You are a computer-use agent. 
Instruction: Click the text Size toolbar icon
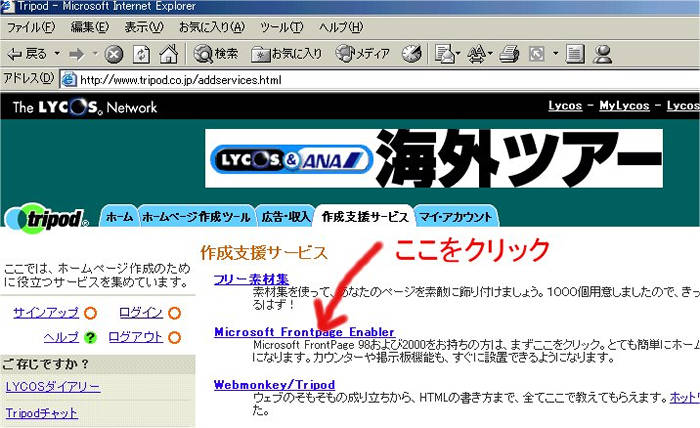pyautogui.click(x=476, y=54)
